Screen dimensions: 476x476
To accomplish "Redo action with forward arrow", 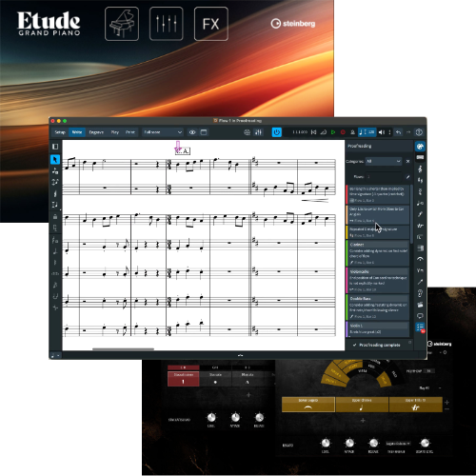I will coord(408,132).
